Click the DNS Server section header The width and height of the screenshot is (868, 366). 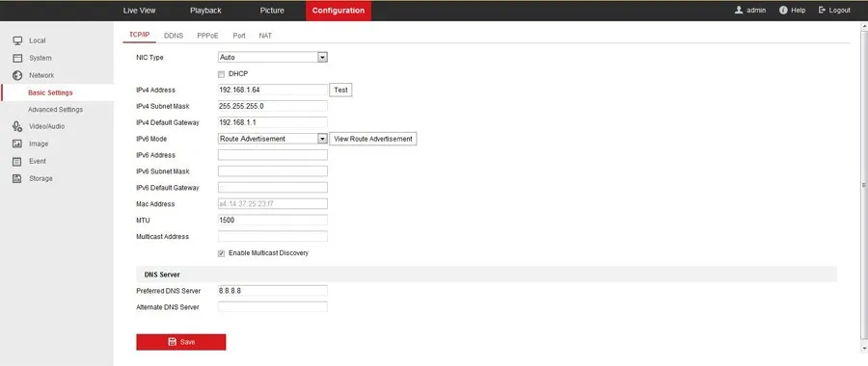click(x=486, y=274)
